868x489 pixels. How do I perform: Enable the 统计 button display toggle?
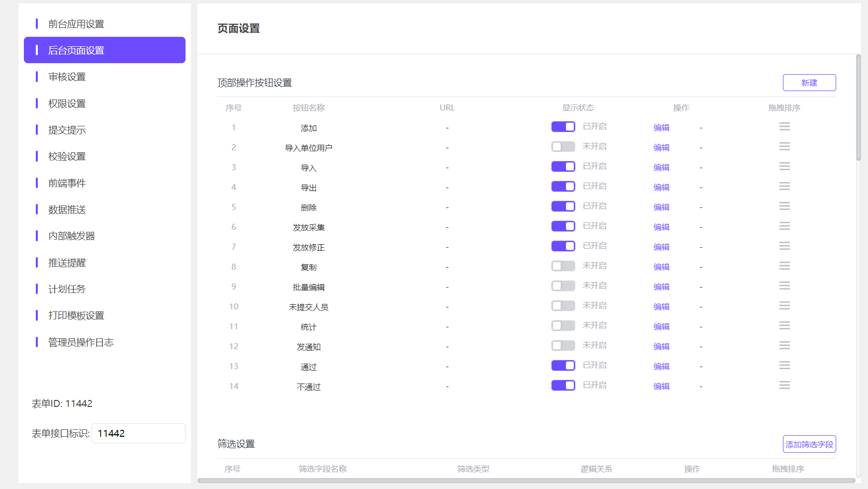[563, 326]
